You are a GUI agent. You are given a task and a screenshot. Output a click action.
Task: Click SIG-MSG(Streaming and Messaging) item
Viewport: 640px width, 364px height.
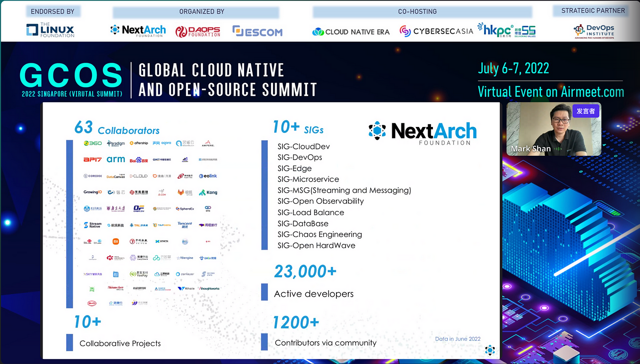(344, 190)
